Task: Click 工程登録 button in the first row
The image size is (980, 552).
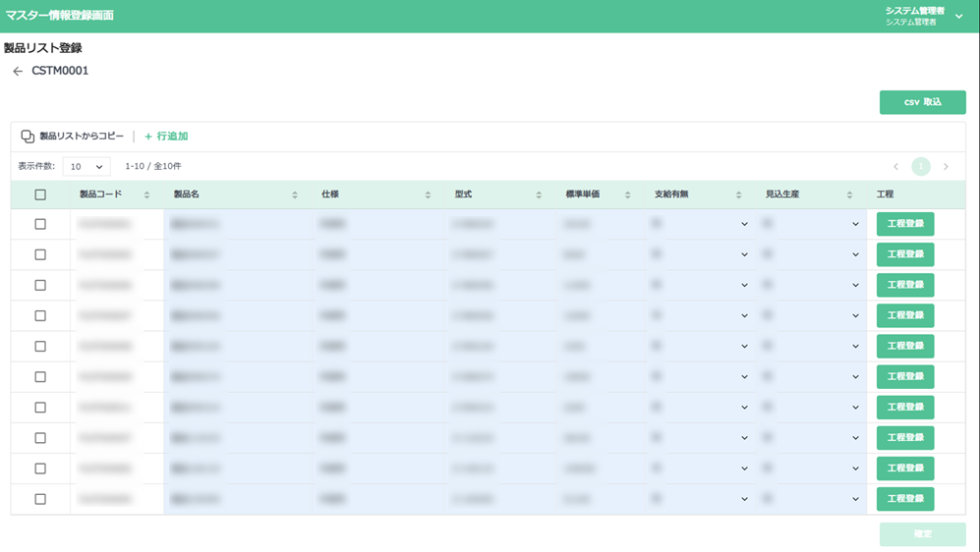Action: pyautogui.click(x=905, y=224)
